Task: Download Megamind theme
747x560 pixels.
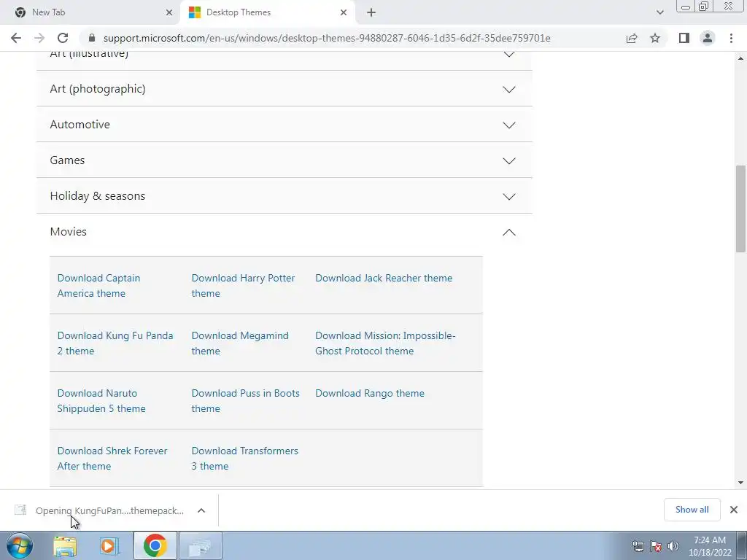Action: [x=240, y=343]
